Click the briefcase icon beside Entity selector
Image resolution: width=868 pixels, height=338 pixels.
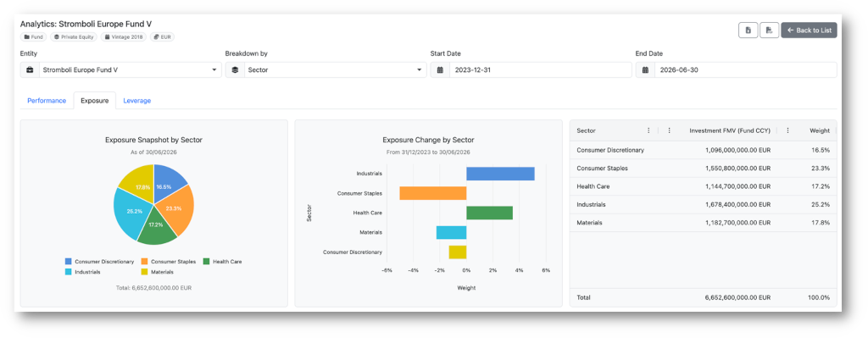click(30, 70)
